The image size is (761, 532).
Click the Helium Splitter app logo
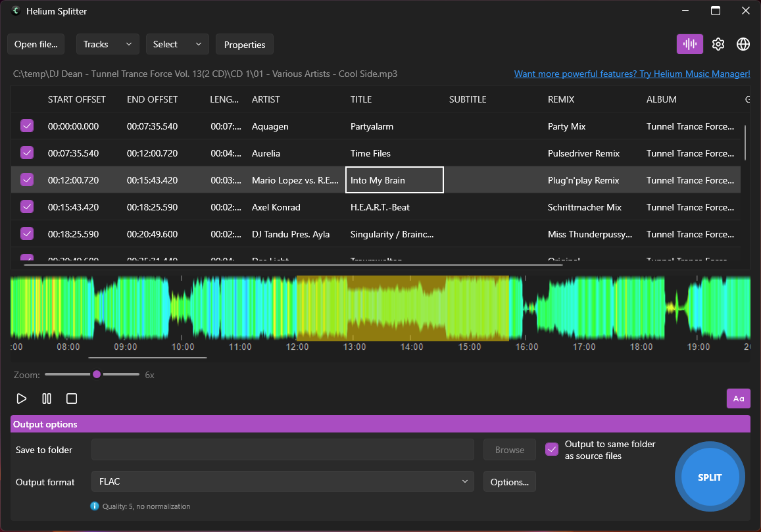pos(16,11)
